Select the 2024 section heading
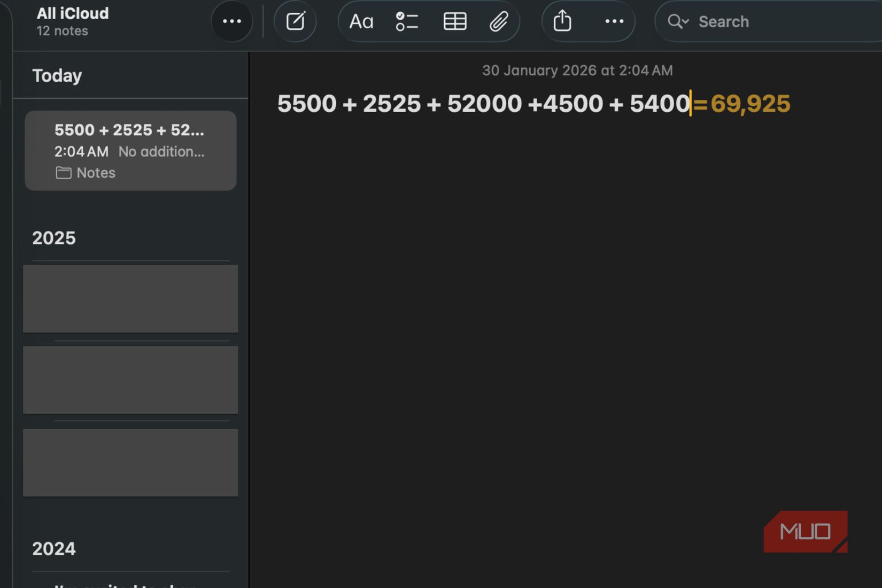882x588 pixels. (x=53, y=549)
